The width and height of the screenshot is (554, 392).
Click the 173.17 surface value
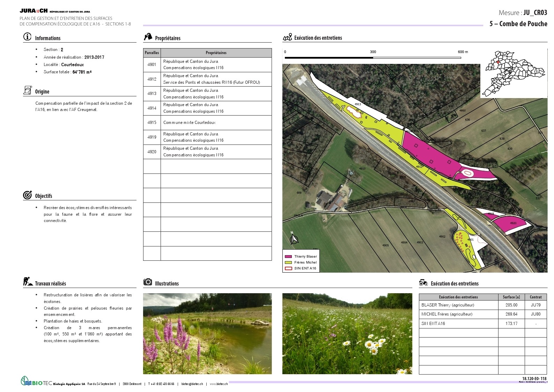click(x=511, y=324)
